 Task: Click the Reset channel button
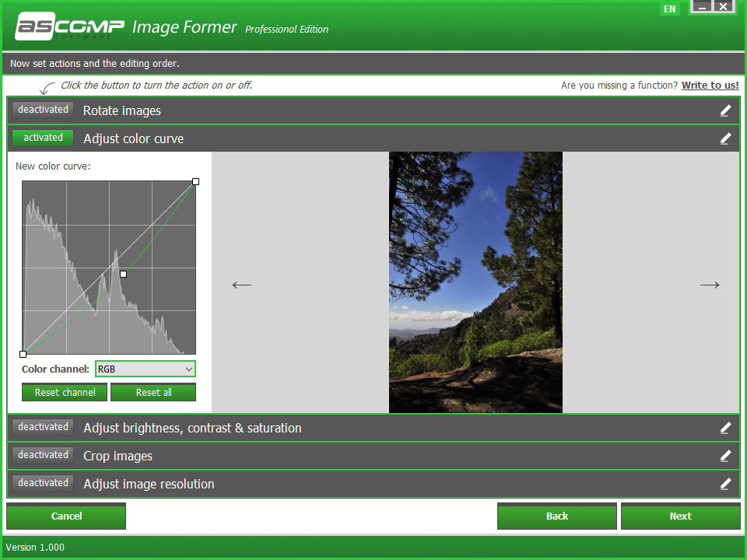click(65, 392)
